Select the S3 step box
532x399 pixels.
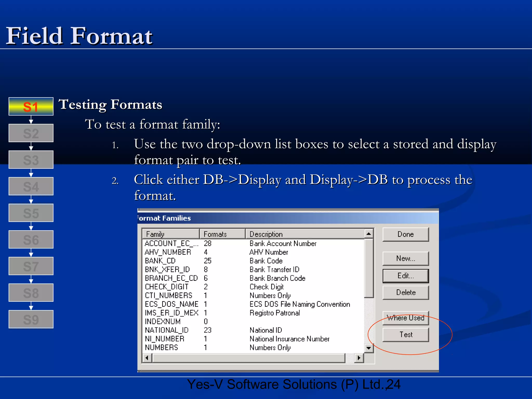pos(31,160)
